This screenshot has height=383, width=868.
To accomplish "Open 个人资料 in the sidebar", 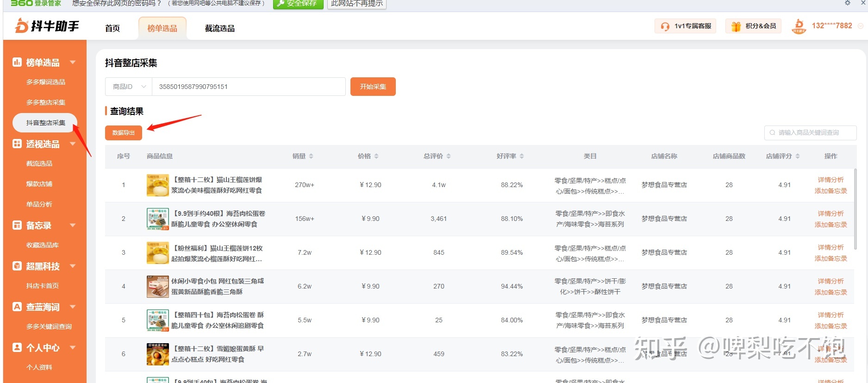I will 39,367.
